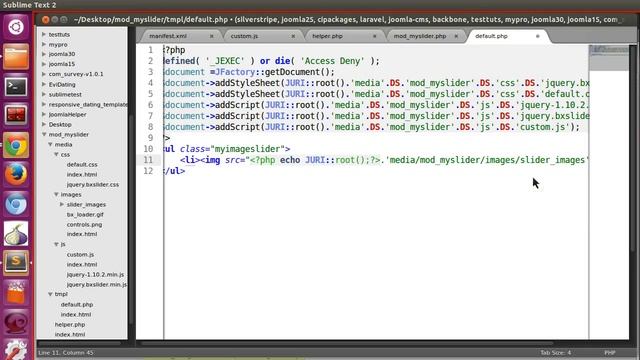
Task: Expand the Desktop folder in sidebar
Action: coord(44,124)
